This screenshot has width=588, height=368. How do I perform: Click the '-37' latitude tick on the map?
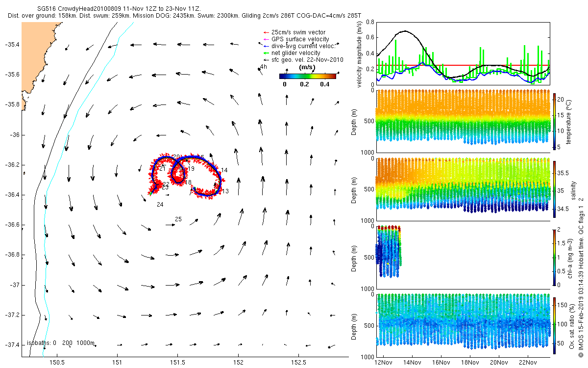[14, 285]
